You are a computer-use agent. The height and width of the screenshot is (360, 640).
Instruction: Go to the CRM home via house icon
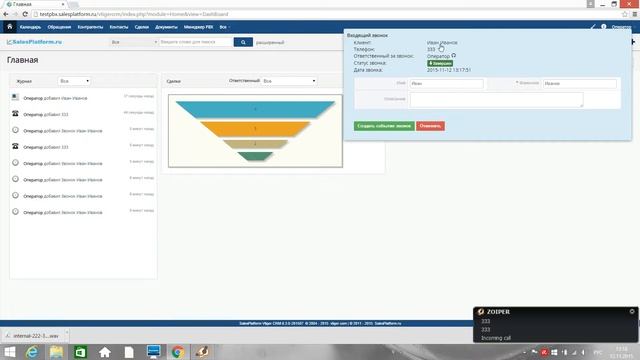pos(10,27)
